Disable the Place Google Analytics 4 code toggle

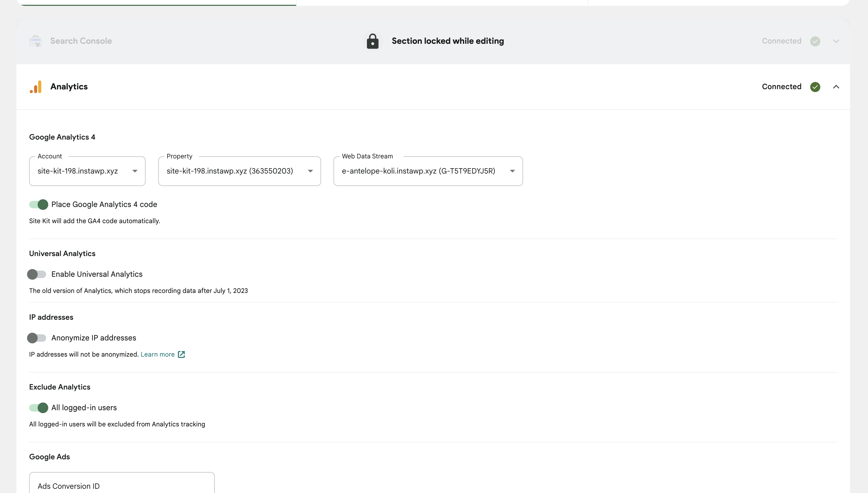(x=38, y=205)
